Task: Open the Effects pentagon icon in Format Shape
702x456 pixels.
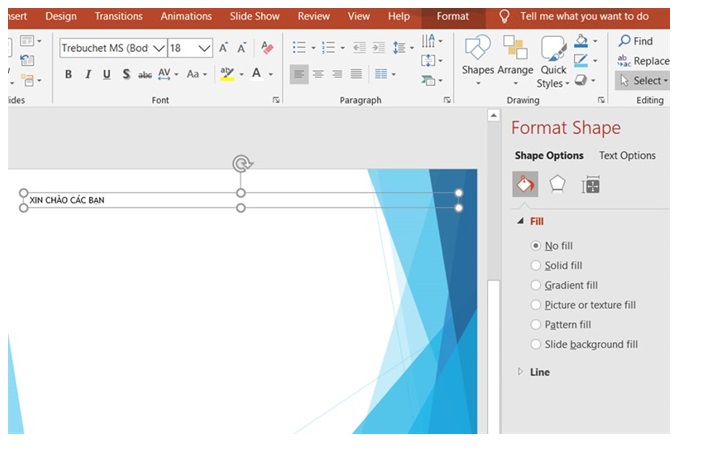Action: pyautogui.click(x=558, y=185)
